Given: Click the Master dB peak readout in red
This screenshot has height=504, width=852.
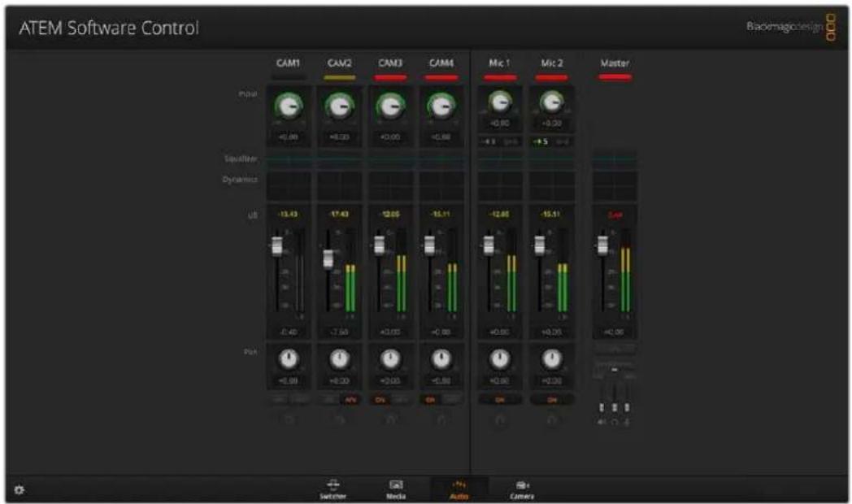Looking at the screenshot, I should click(x=615, y=215).
